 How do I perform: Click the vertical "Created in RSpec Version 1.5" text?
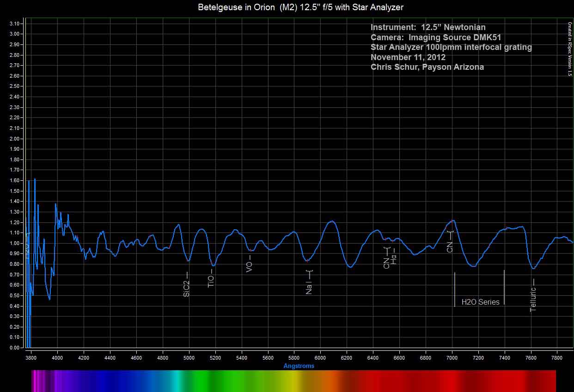[570, 49]
